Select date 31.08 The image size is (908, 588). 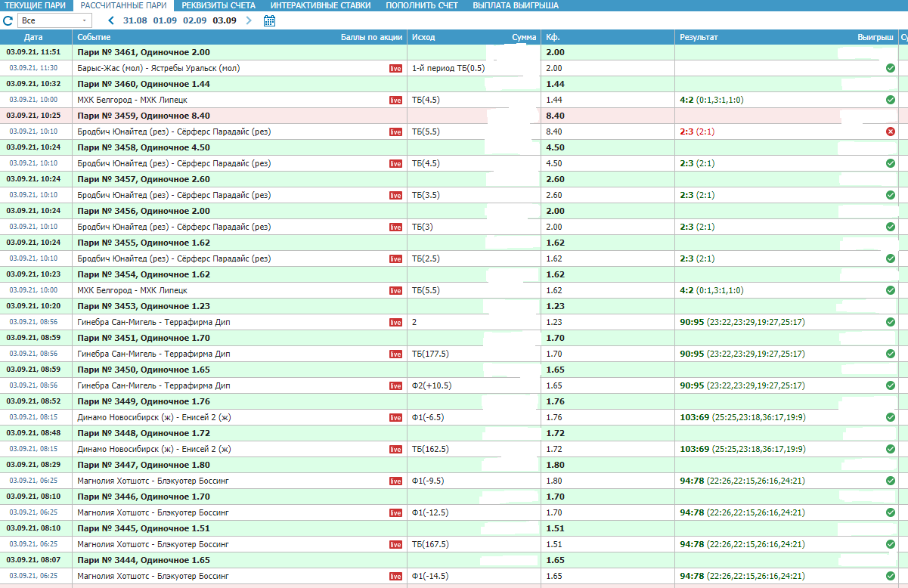(135, 20)
